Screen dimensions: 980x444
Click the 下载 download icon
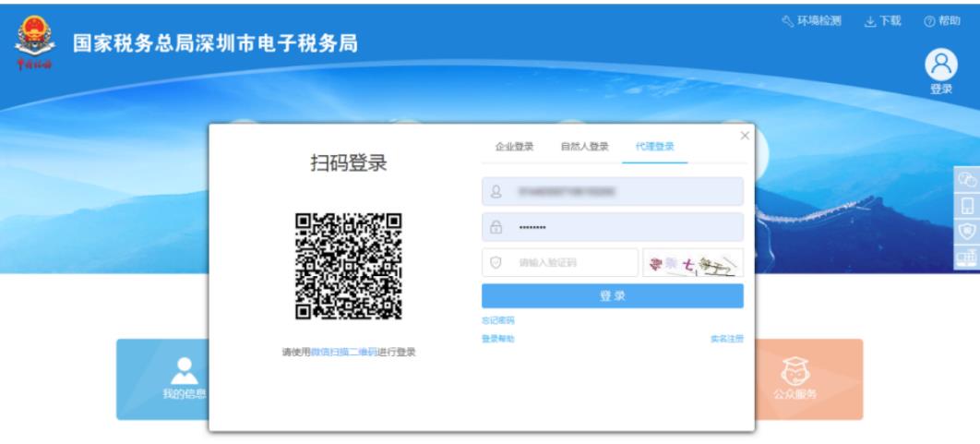870,21
